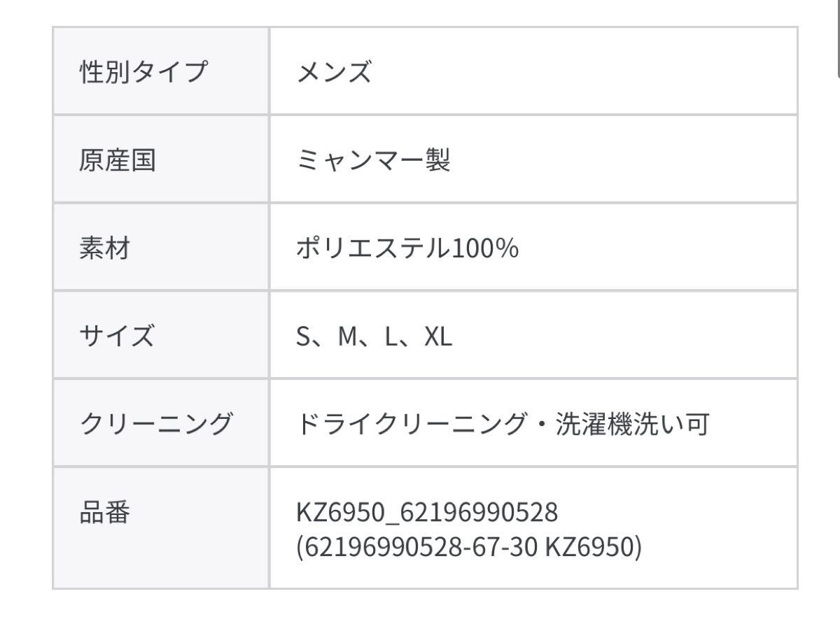The image size is (840, 617).
Task: Select the ポリエステル material text
Action: pyautogui.click(x=372, y=248)
